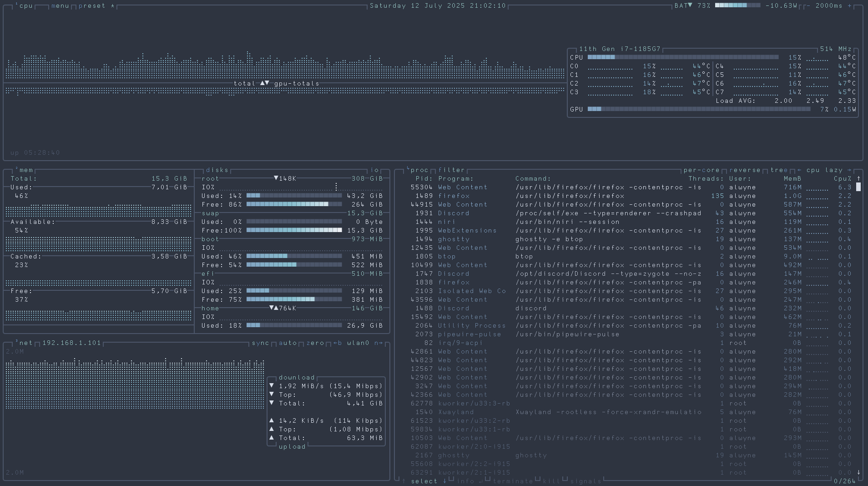Click right arrow after cpu lazy sort
The width and height of the screenshot is (868, 486).
pyautogui.click(x=849, y=170)
